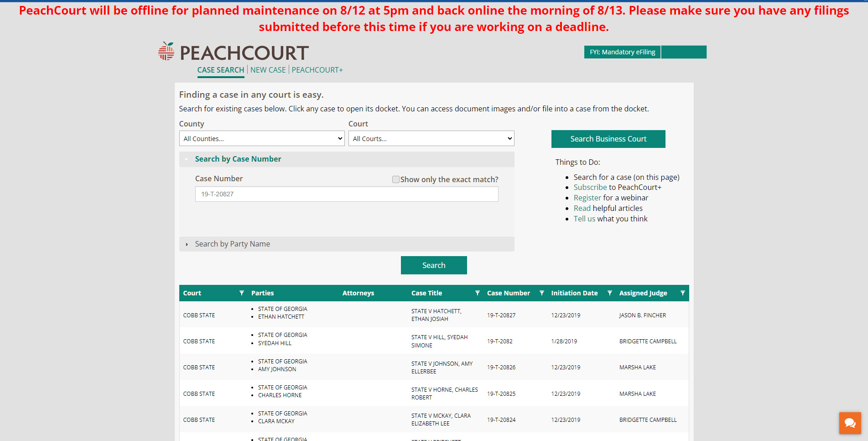Open the chat support widget
868x441 pixels.
point(850,423)
